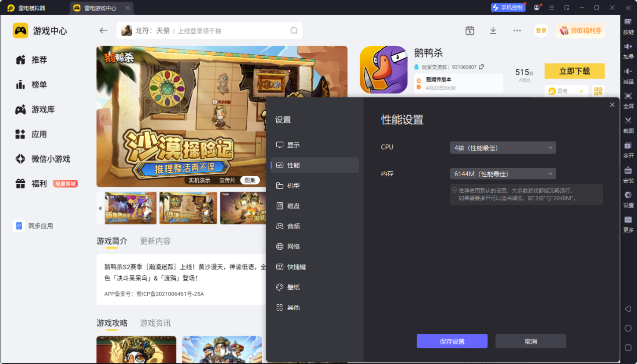
Task: Click the 登录 login button
Action: pyautogui.click(x=541, y=31)
